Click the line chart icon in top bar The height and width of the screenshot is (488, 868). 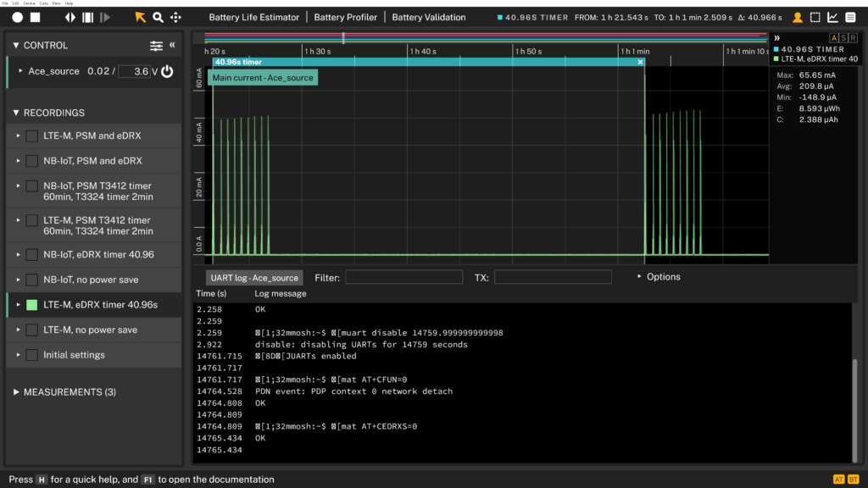(832, 17)
